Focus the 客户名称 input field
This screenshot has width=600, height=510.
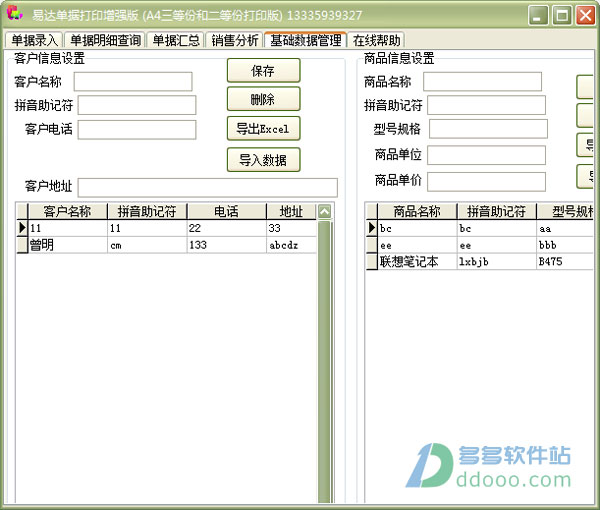point(133,81)
